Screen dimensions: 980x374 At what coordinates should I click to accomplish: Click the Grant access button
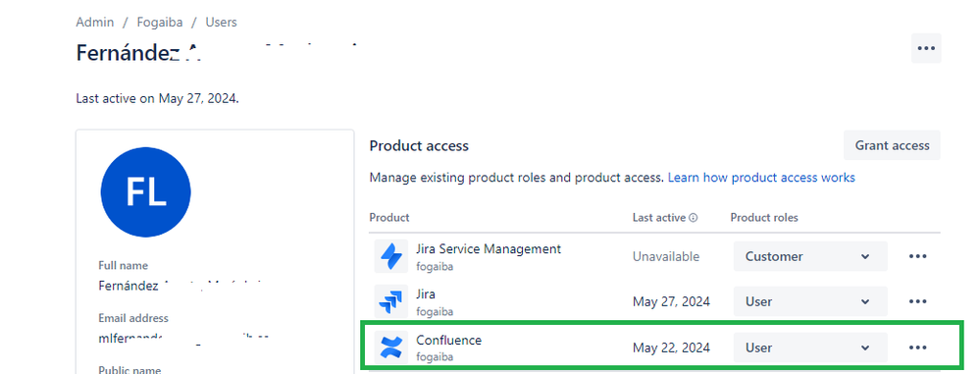(892, 145)
